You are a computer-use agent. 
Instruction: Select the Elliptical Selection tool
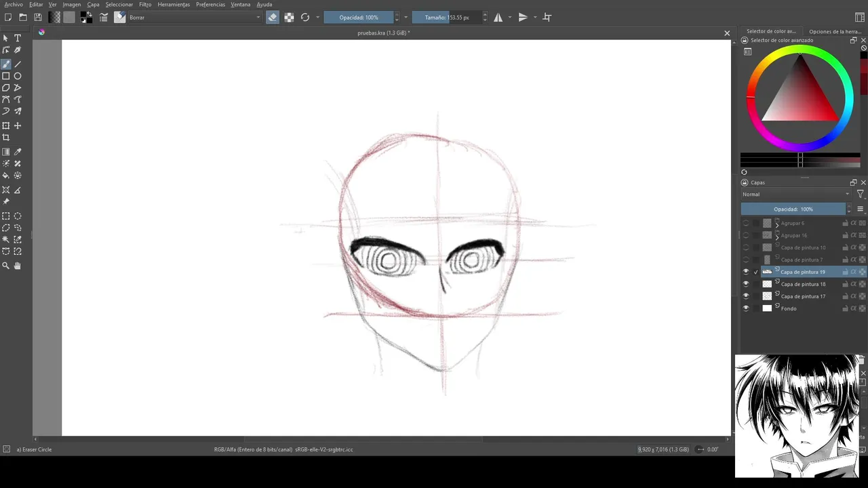tap(18, 216)
